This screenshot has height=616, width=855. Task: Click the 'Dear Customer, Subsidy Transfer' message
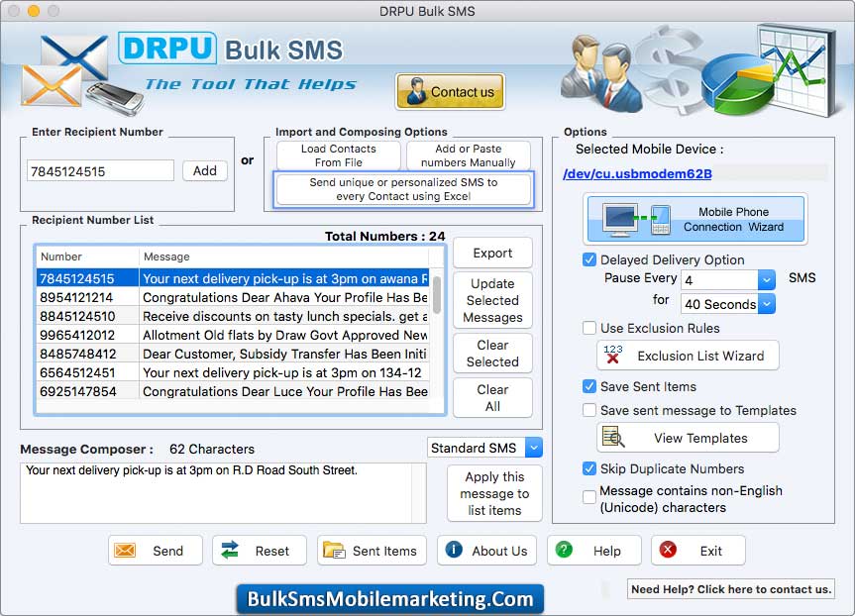(284, 354)
